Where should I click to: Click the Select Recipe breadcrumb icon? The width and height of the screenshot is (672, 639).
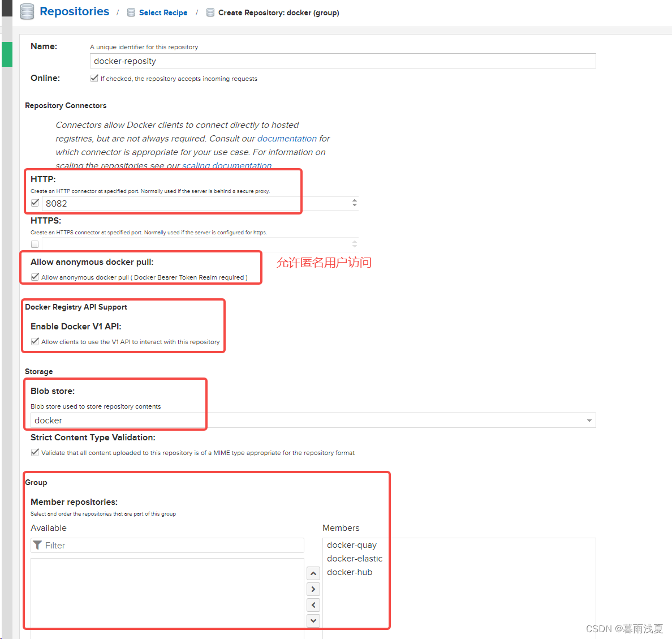click(131, 12)
